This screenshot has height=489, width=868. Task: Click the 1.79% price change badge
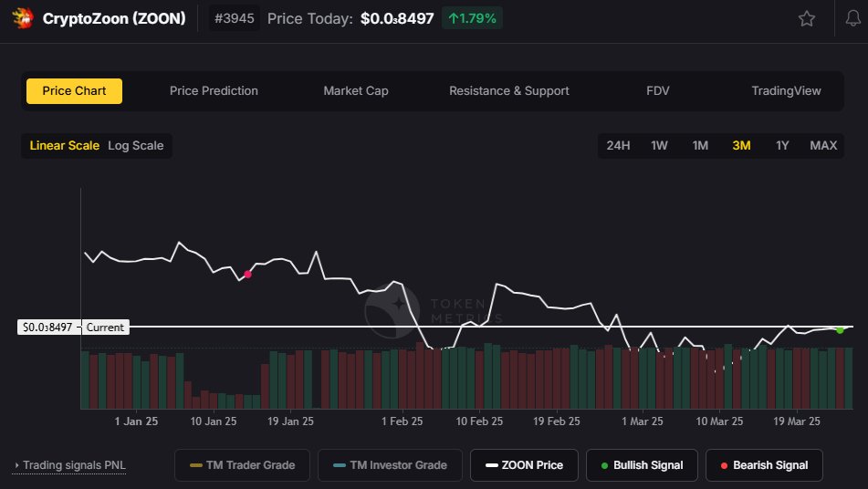pos(472,18)
